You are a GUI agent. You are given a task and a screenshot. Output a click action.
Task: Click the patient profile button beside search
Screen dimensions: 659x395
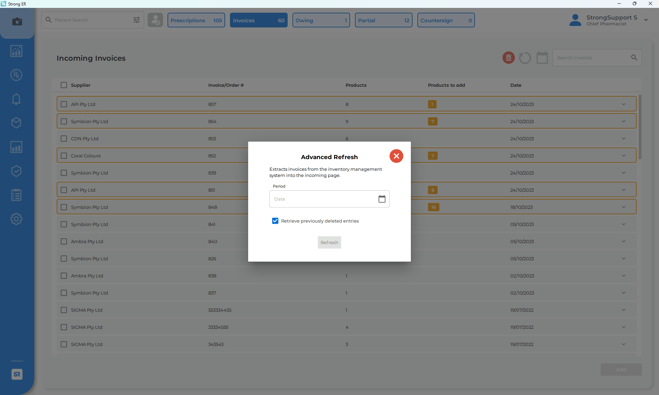point(155,20)
